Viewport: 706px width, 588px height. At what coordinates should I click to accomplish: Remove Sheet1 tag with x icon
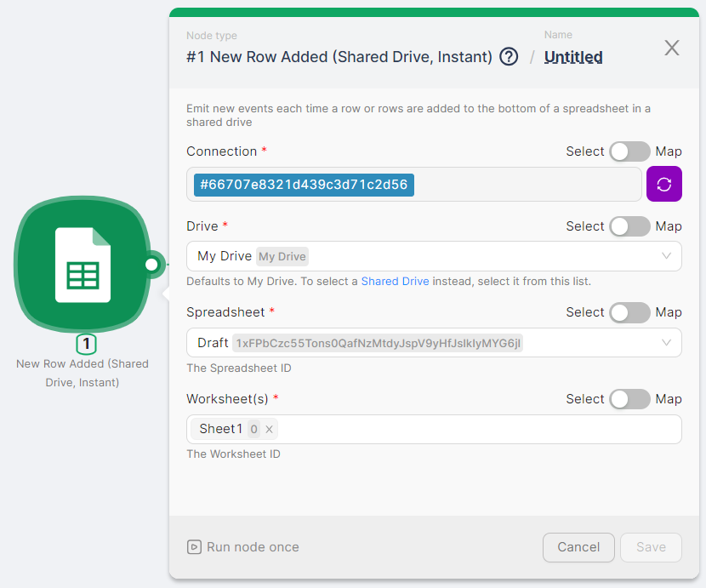pos(270,430)
